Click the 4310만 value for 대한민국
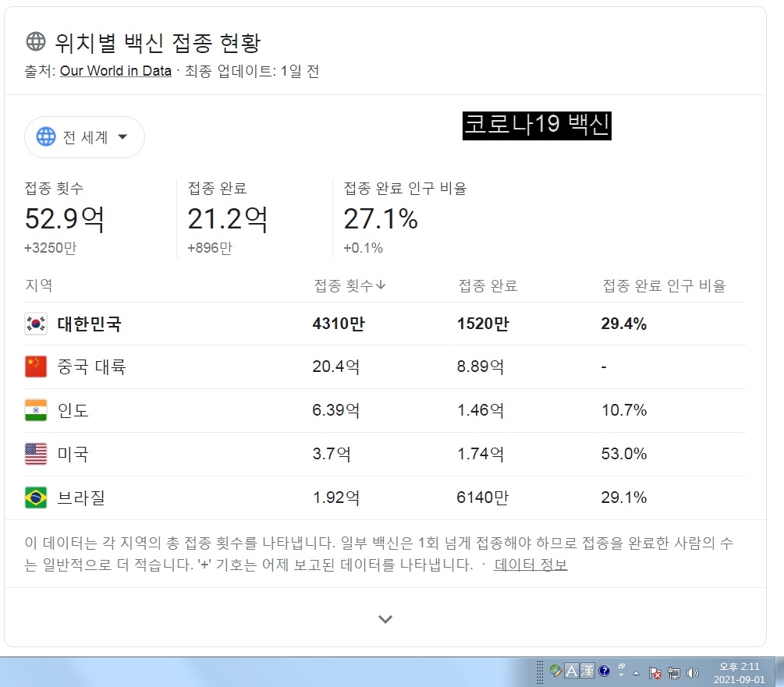The image size is (784, 687). click(339, 324)
